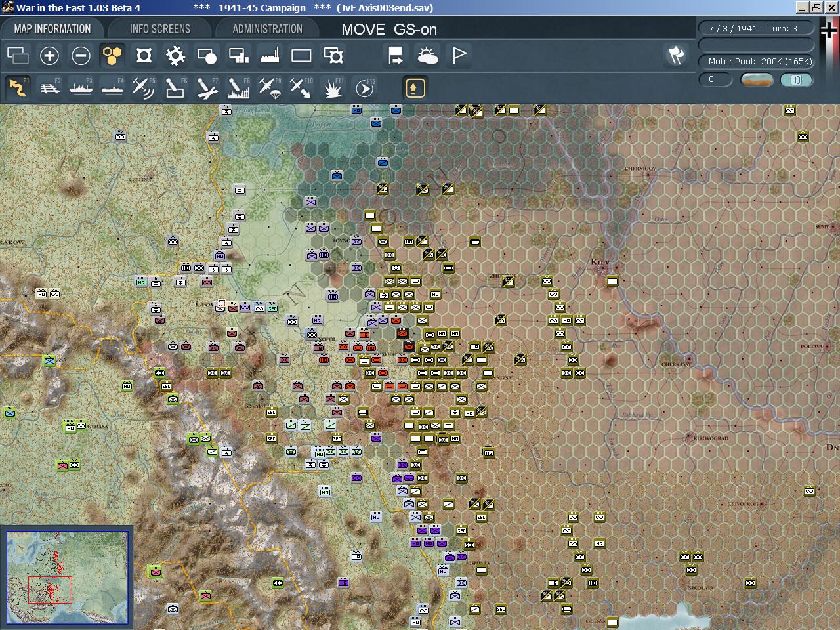The width and height of the screenshot is (840, 630).
Task: Toggle the gear-shaped fort levels icon
Action: (x=175, y=56)
